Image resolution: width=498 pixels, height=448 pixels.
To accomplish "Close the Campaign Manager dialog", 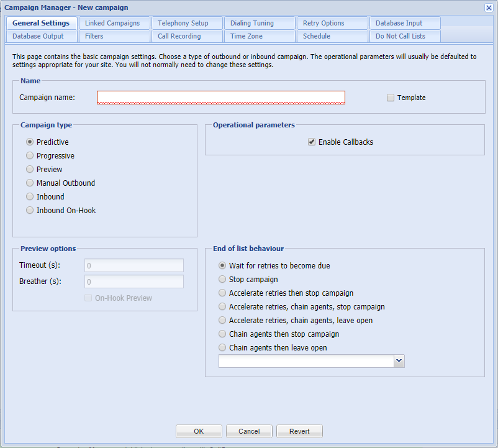I will click(489, 7).
